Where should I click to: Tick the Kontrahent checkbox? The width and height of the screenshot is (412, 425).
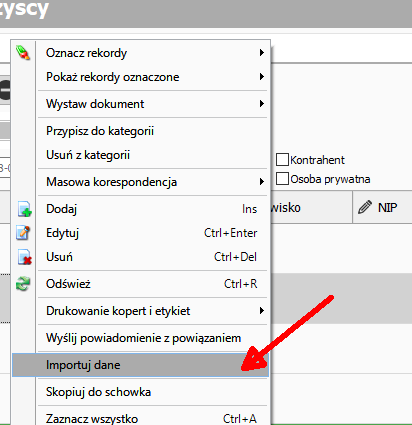pyautogui.click(x=282, y=160)
